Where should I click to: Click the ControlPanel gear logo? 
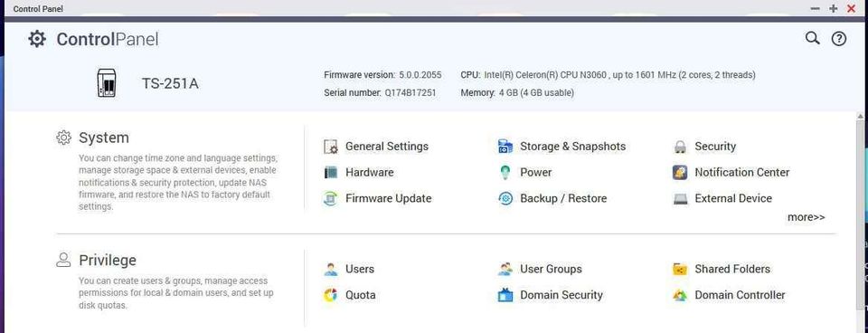[37, 39]
